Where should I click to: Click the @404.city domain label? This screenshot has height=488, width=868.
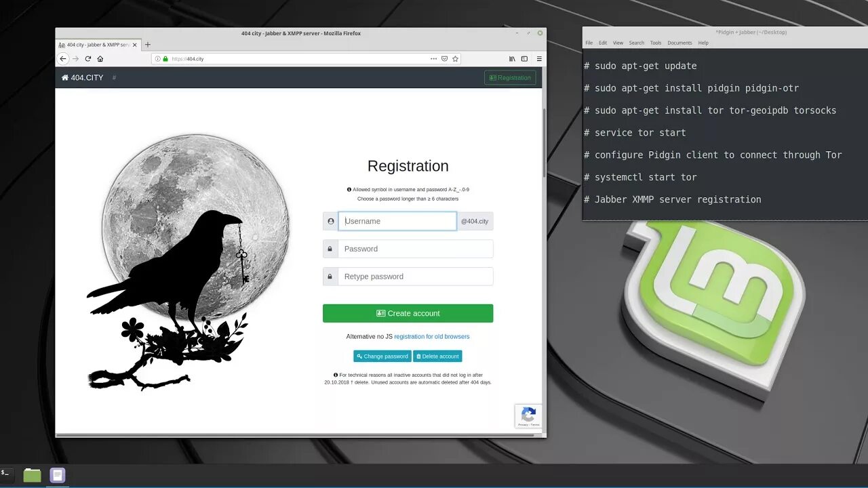coord(475,221)
